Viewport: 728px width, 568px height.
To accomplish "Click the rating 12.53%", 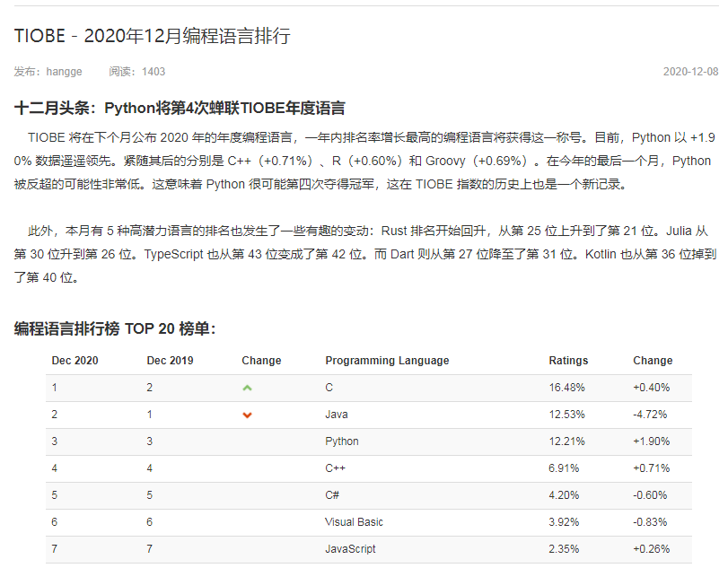I will [567, 415].
